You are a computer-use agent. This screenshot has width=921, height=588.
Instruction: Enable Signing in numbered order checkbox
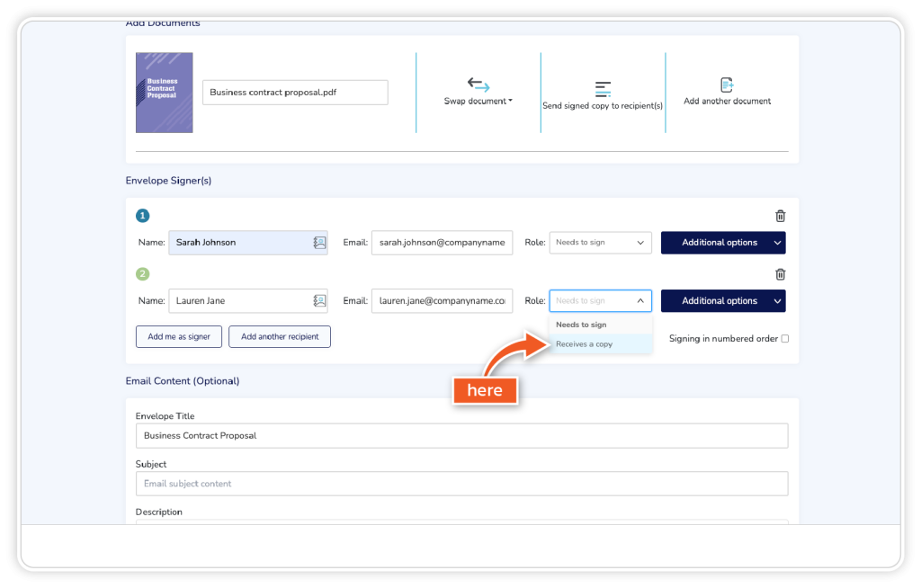[785, 339]
